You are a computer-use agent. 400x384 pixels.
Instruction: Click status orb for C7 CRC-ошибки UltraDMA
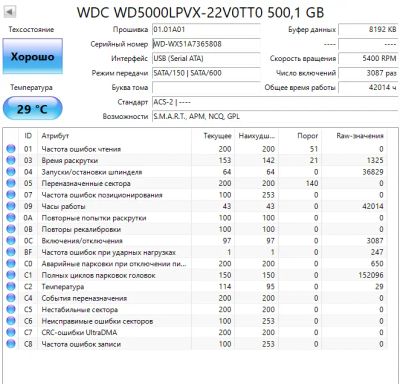tap(11, 332)
